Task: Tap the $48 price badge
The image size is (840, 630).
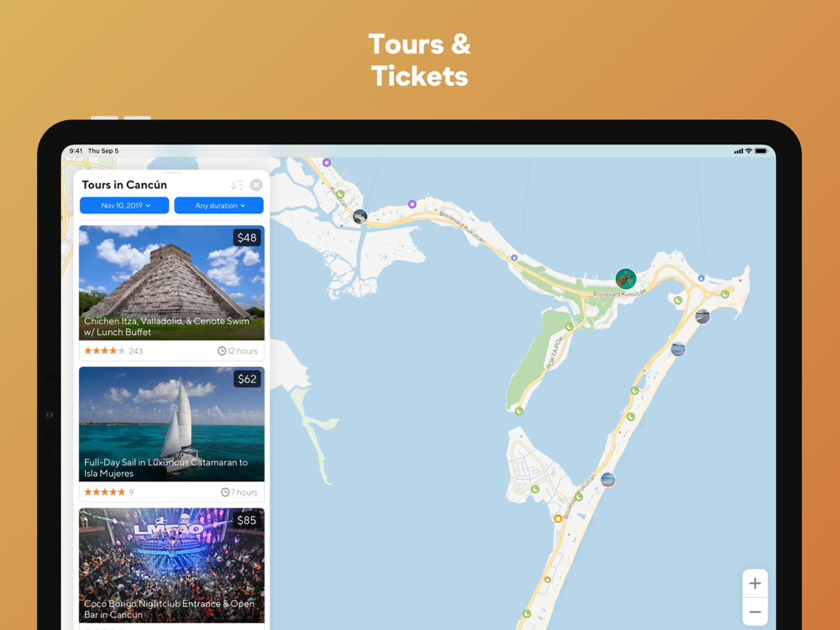Action: coord(247,238)
